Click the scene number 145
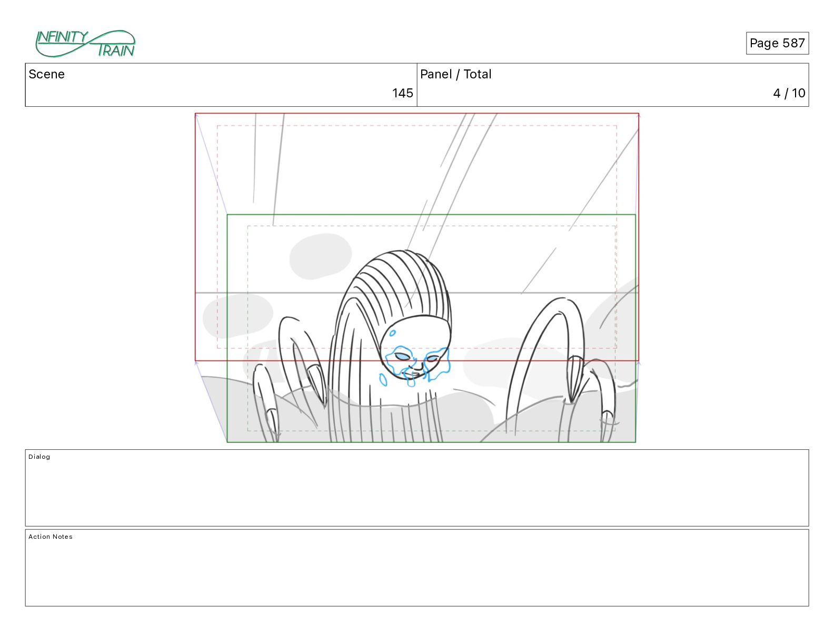The height and width of the screenshot is (644, 834). tap(402, 93)
